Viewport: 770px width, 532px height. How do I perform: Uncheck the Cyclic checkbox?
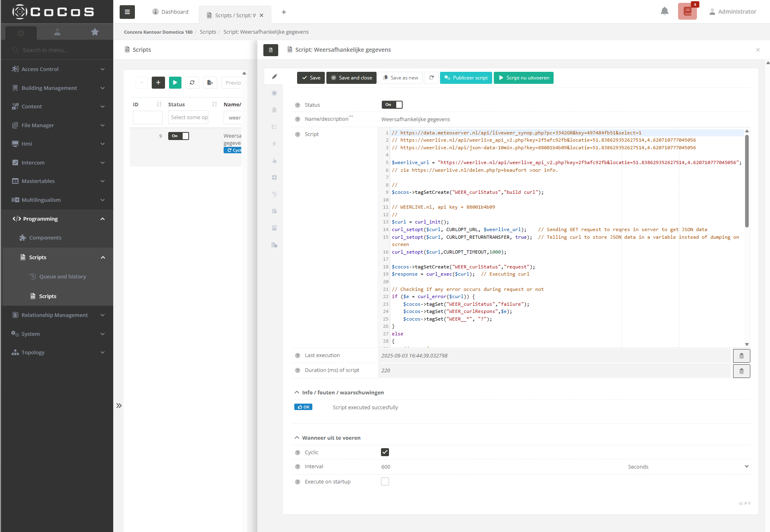tap(385, 452)
